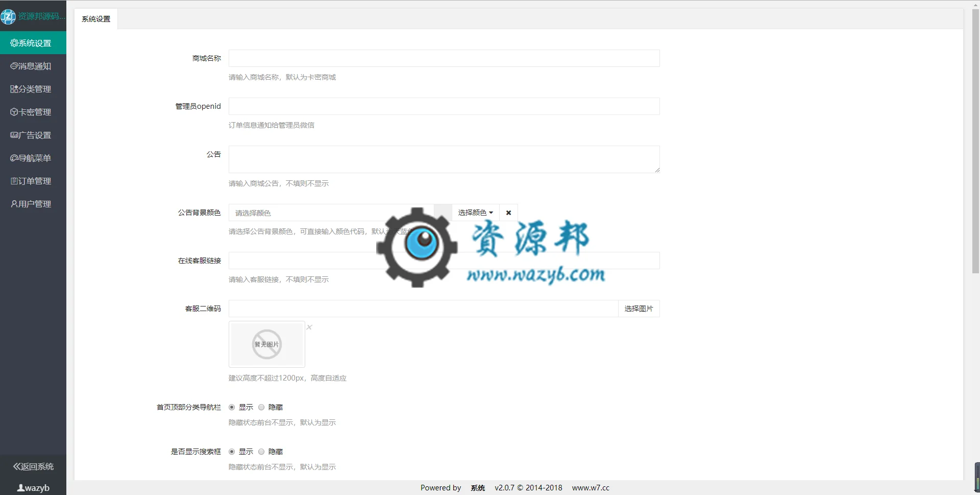Open the 选择颜色 dropdown
This screenshot has height=495, width=980.
476,213
